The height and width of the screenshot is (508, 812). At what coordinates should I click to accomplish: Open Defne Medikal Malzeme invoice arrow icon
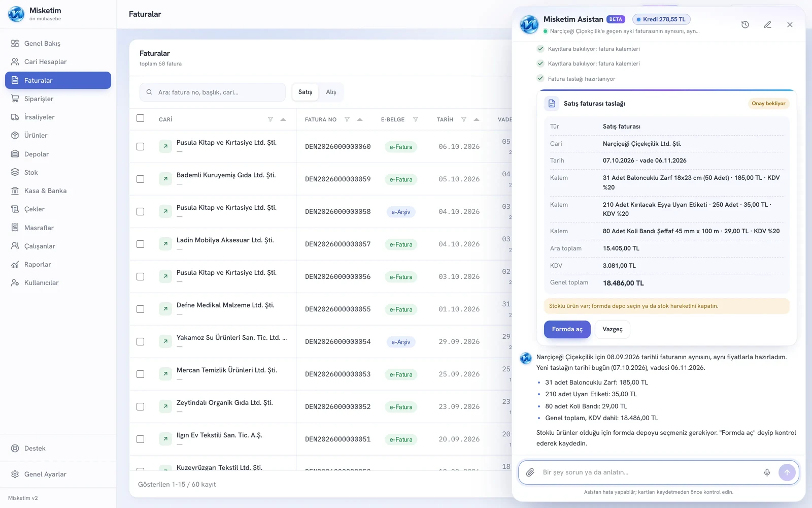pos(165,309)
